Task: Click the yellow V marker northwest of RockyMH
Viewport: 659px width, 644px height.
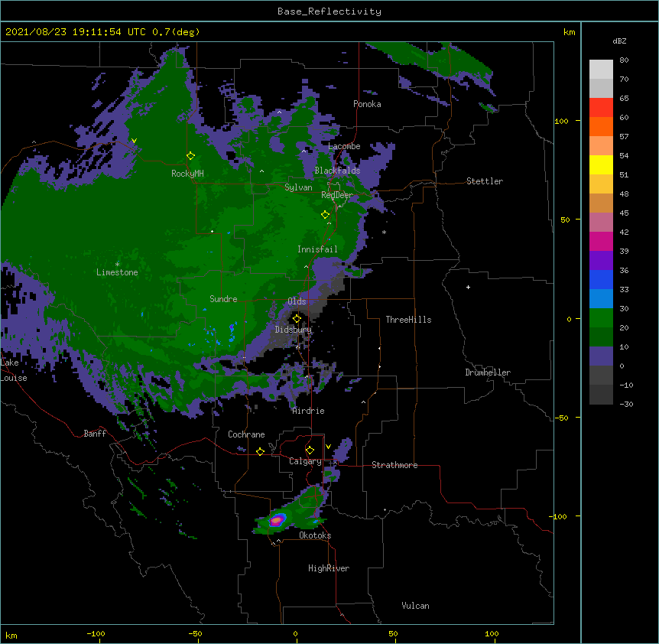Action: [x=134, y=141]
